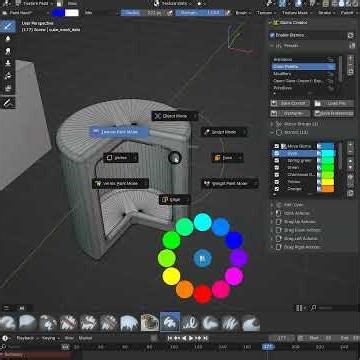Choose Sculpt Mode in pie menu
The height and width of the screenshot is (360, 360).
coord(224,132)
